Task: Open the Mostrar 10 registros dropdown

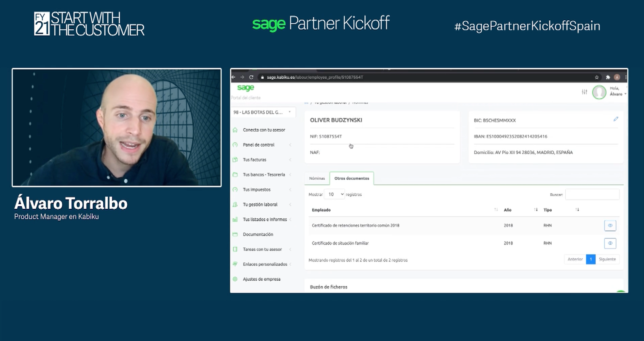Action: (x=334, y=194)
